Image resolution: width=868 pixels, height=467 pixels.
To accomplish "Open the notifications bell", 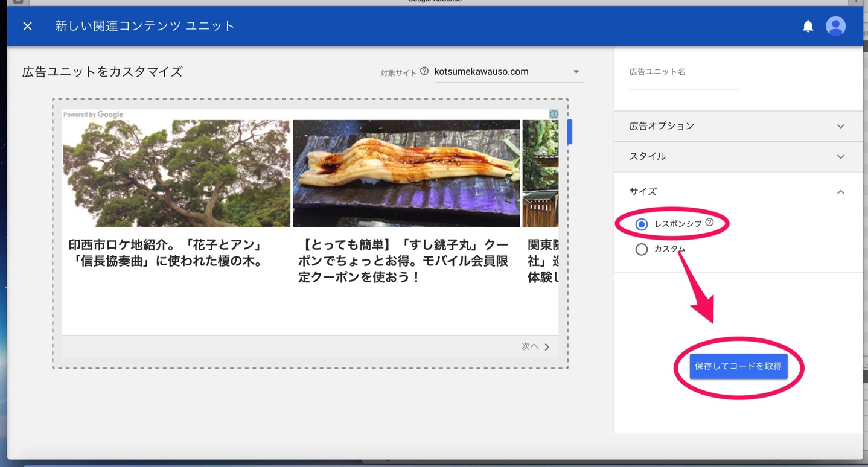I will [808, 26].
